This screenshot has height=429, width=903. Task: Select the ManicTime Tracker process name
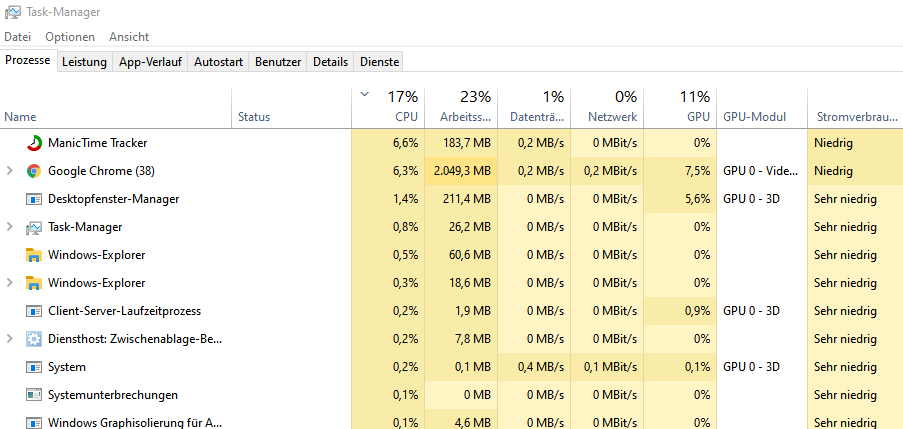[98, 143]
